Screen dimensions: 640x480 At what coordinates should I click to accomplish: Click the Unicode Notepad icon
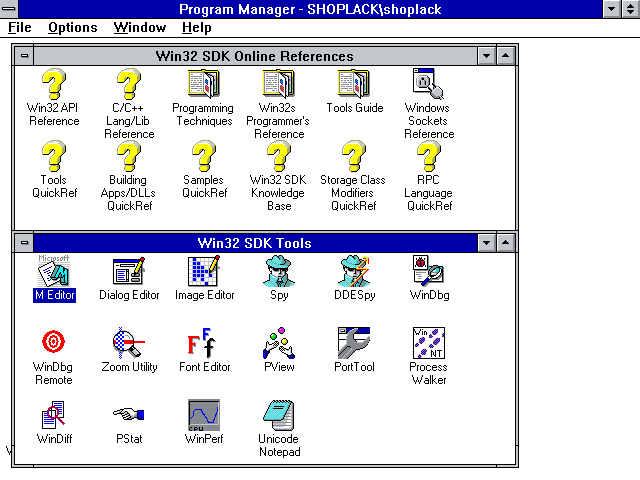[x=279, y=415]
